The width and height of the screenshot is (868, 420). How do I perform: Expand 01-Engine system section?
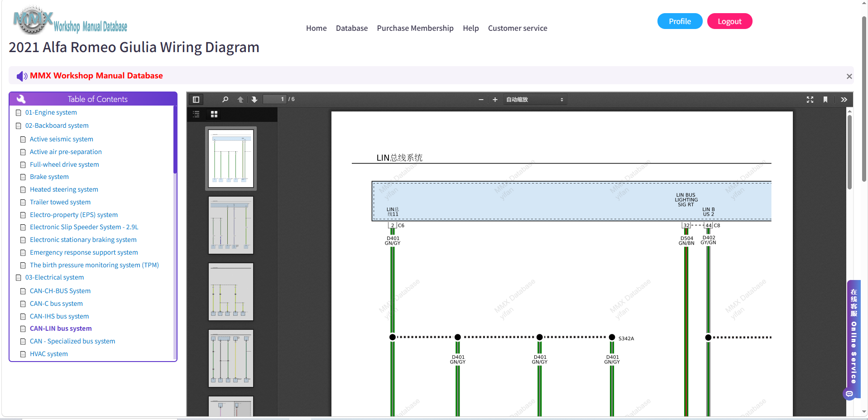point(51,113)
